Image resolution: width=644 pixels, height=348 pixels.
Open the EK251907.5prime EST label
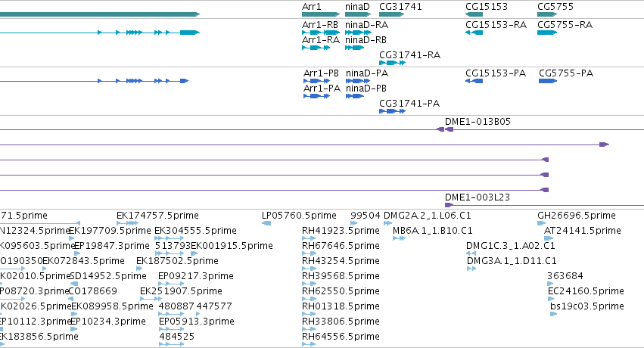[181, 291]
